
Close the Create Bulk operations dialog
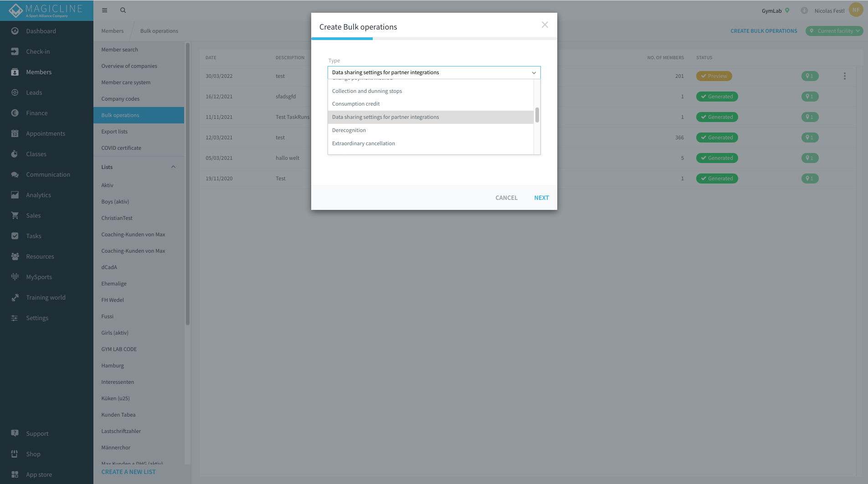[x=544, y=25]
